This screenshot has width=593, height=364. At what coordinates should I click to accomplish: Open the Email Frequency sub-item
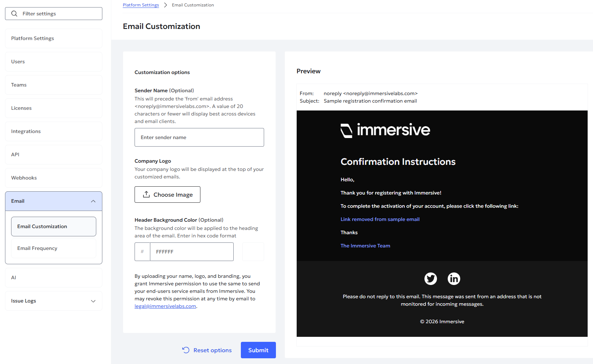pos(54,248)
